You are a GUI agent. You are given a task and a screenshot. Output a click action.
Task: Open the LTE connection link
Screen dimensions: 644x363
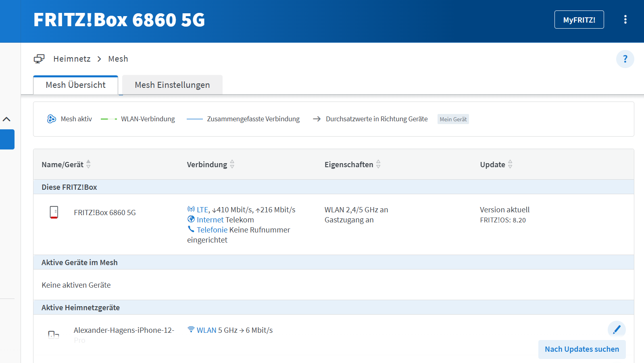pos(202,210)
